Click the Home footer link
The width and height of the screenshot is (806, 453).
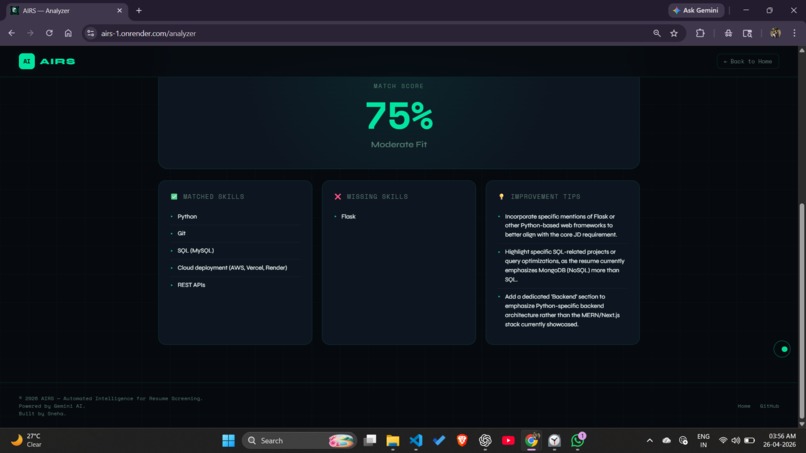[744, 406]
